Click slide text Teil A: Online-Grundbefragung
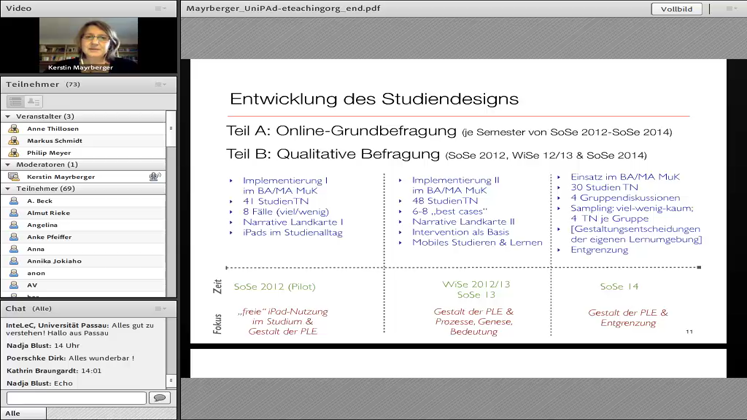Image resolution: width=747 pixels, height=420 pixels. coord(341,130)
